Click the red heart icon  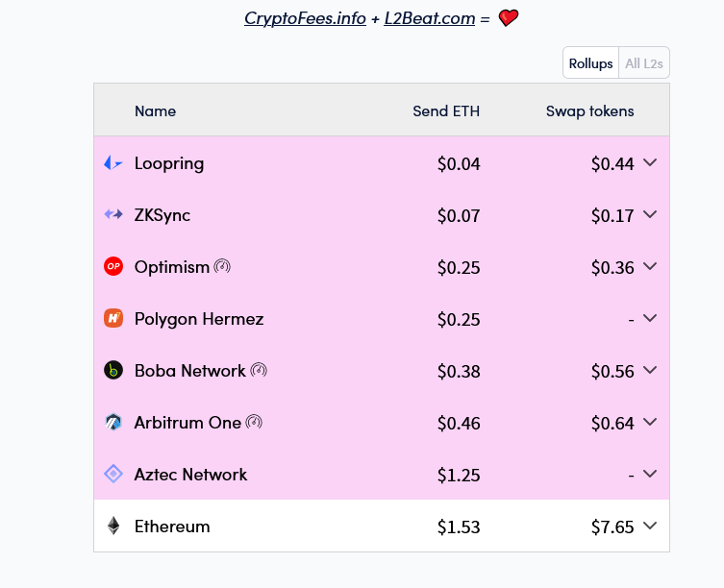[509, 18]
